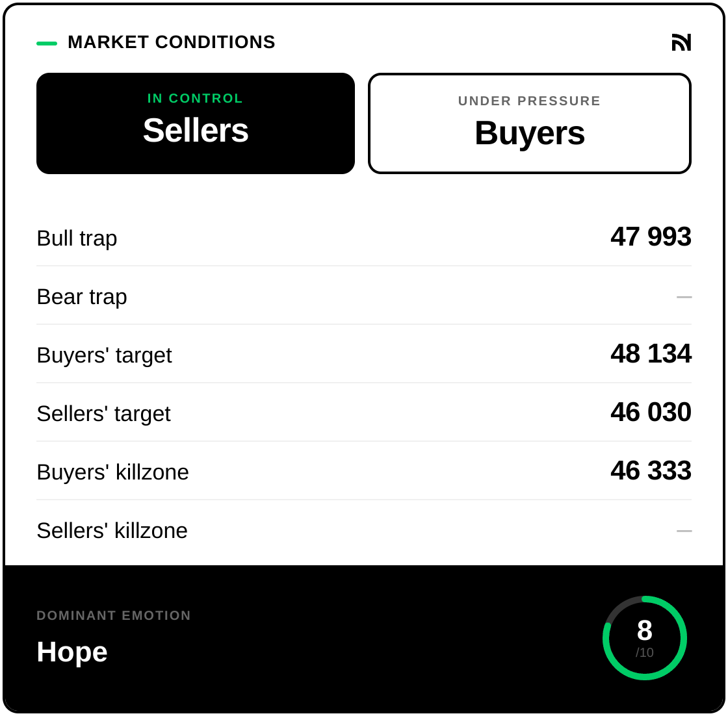This screenshot has height=716, width=728.
Task: Click the Buyers' target label
Action: click(104, 355)
